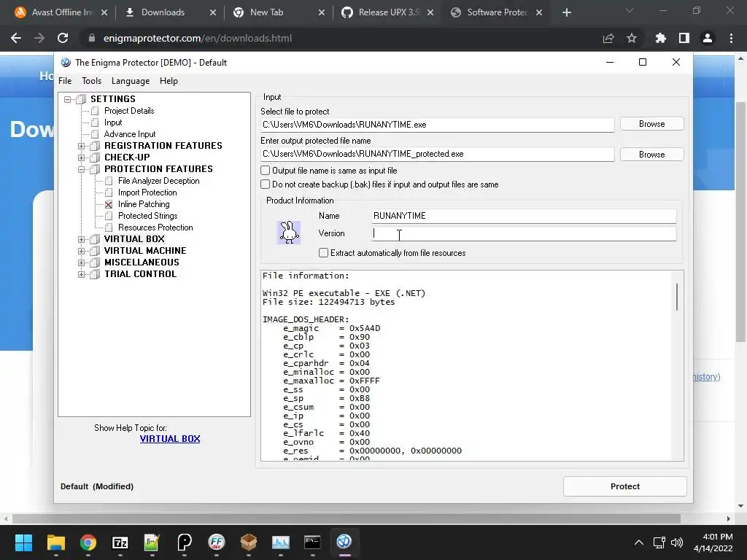Click browser page horizontal scrollbar

click(x=347, y=518)
